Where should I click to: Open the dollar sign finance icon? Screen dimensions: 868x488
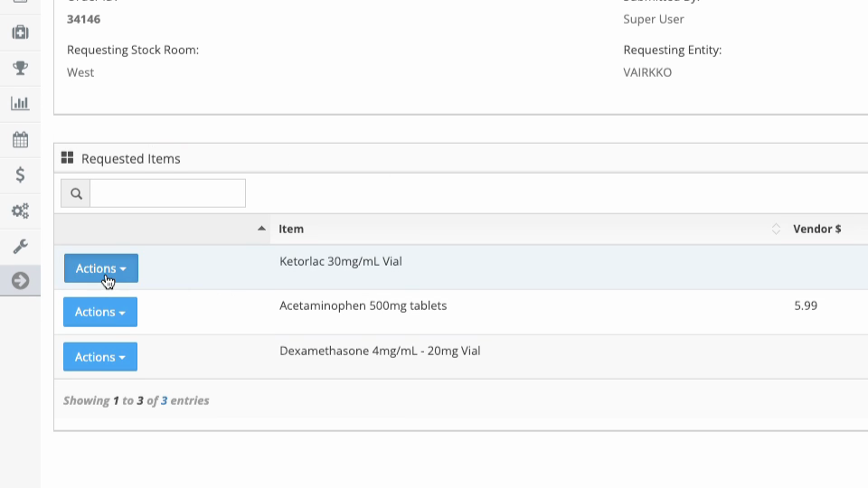coord(20,174)
